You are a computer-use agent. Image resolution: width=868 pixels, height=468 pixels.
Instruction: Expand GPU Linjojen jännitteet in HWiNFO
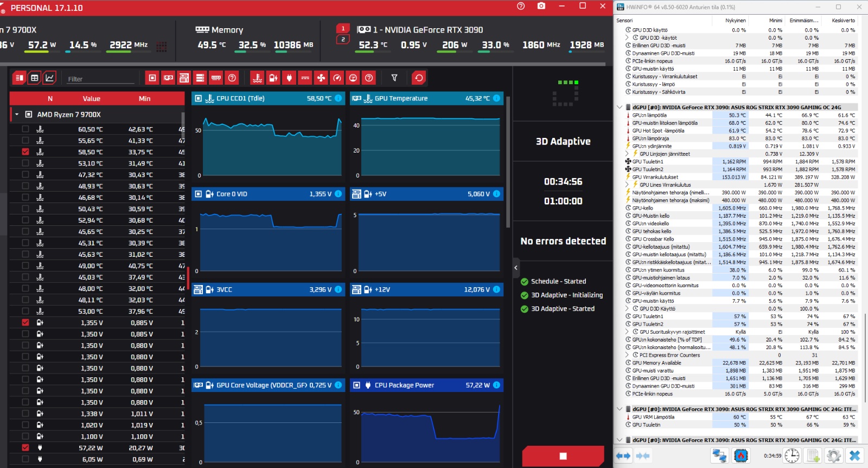pos(627,154)
